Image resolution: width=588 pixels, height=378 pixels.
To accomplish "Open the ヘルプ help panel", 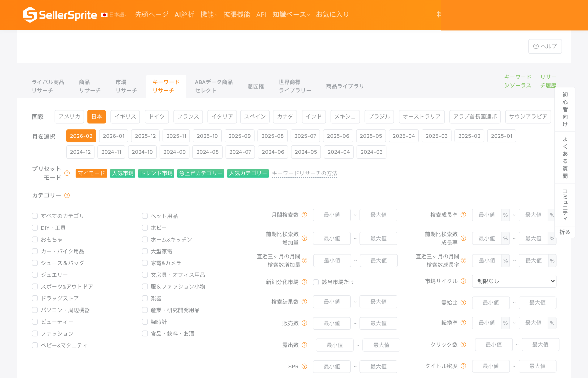I will 545,46.
